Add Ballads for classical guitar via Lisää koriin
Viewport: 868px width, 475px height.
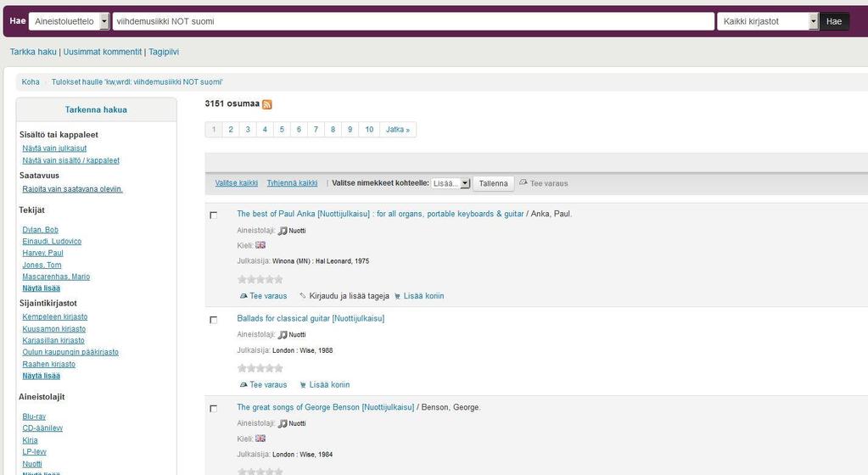coord(325,385)
